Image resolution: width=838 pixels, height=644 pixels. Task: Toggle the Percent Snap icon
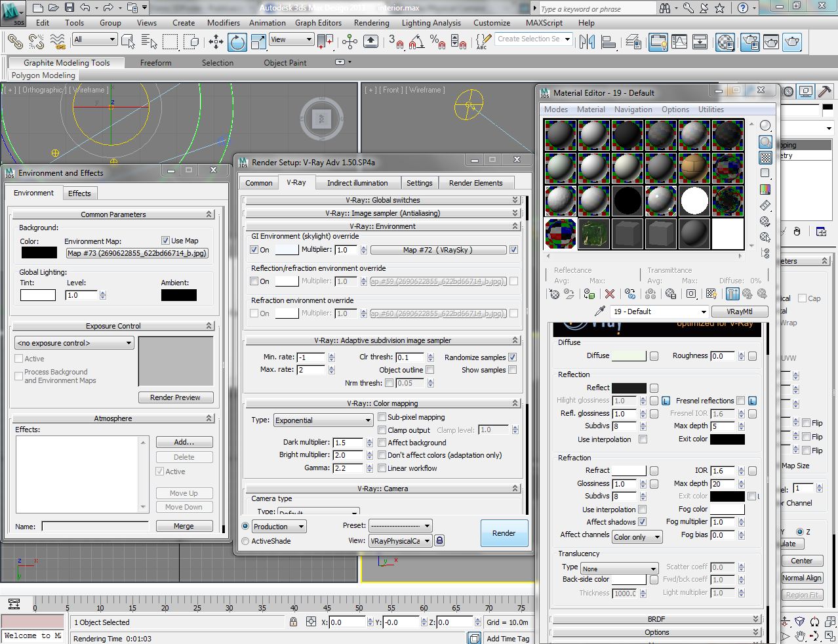[437, 42]
